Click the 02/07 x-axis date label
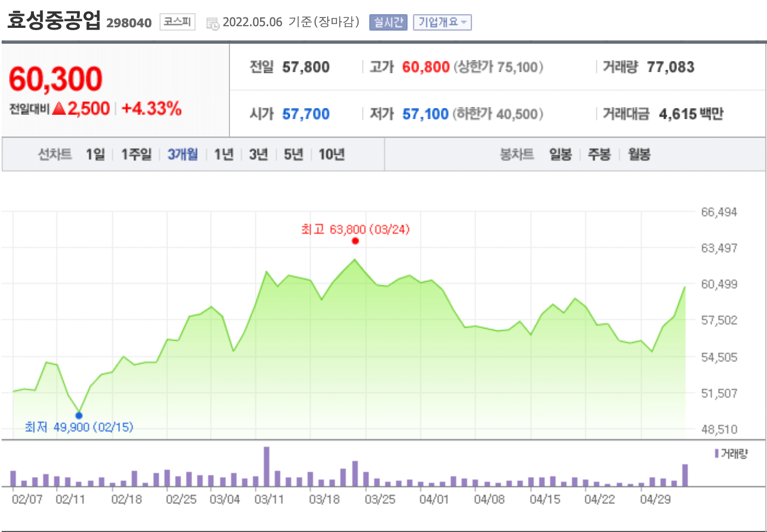The height and width of the screenshot is (532, 767). pos(27,499)
